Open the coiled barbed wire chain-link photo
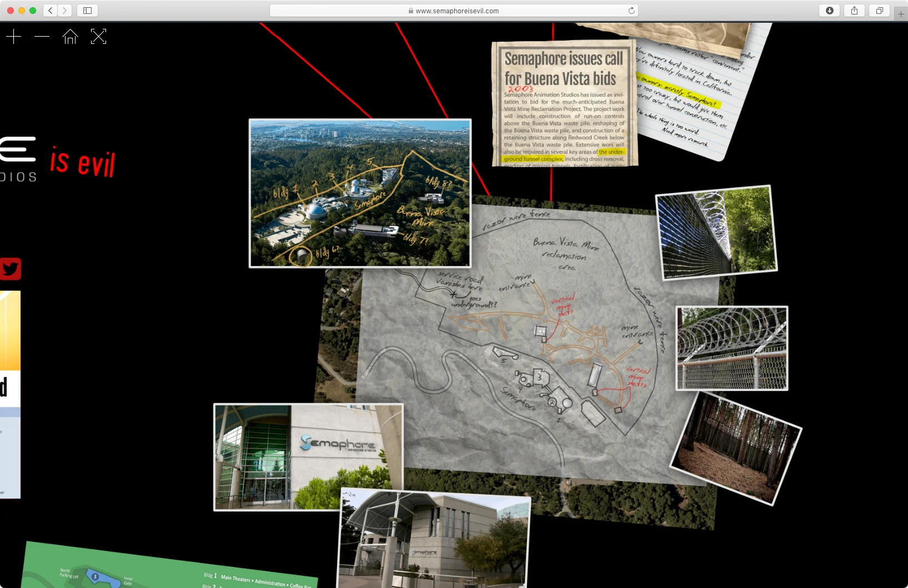 pyautogui.click(x=731, y=348)
